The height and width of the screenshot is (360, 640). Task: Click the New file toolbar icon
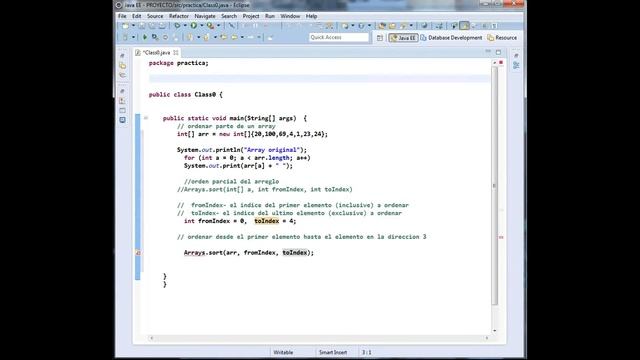[125, 26]
